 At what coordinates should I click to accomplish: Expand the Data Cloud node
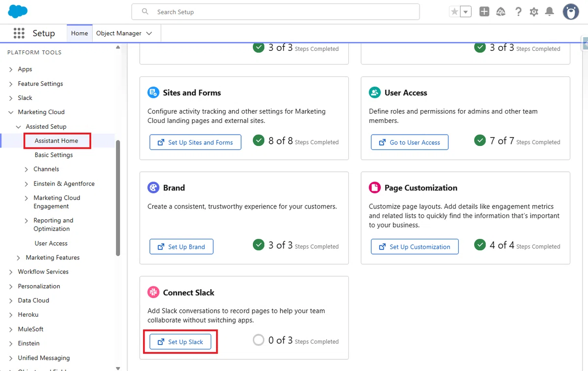click(x=11, y=301)
